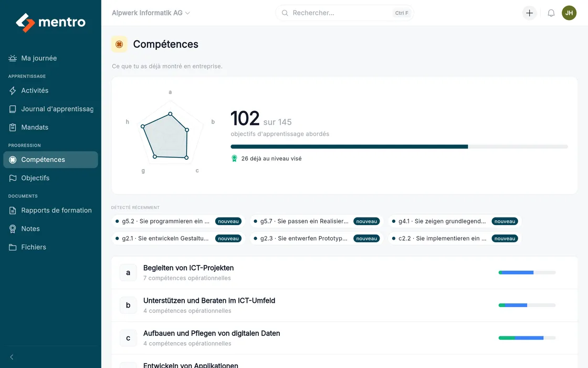Click the radar chart point at axis c
The height and width of the screenshot is (368, 588).
pyautogui.click(x=186, y=158)
